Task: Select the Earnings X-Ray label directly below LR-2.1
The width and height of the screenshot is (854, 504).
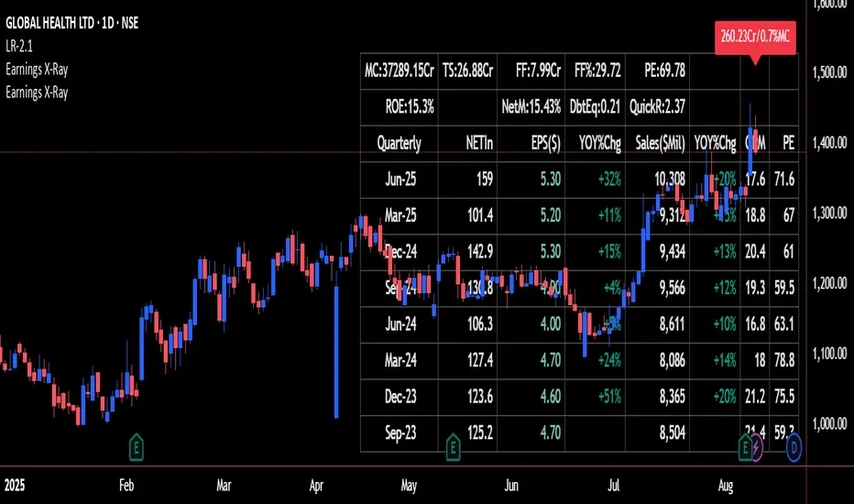Action: coord(37,70)
